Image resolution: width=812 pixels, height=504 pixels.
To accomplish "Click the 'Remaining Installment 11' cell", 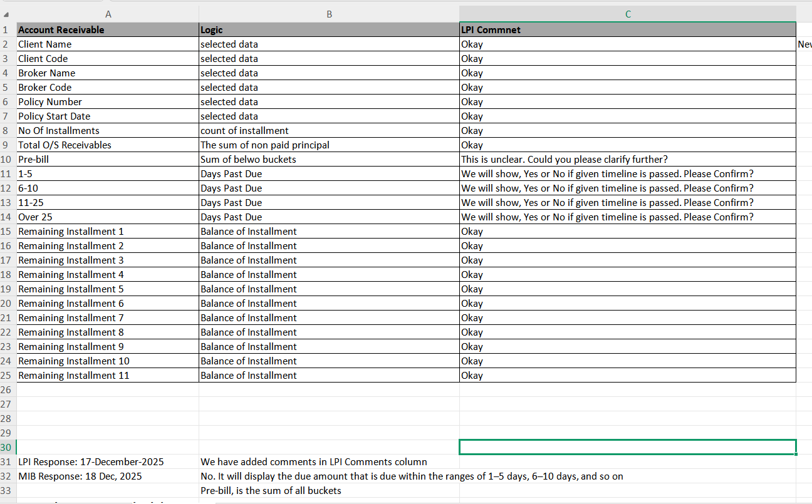I will pos(74,376).
